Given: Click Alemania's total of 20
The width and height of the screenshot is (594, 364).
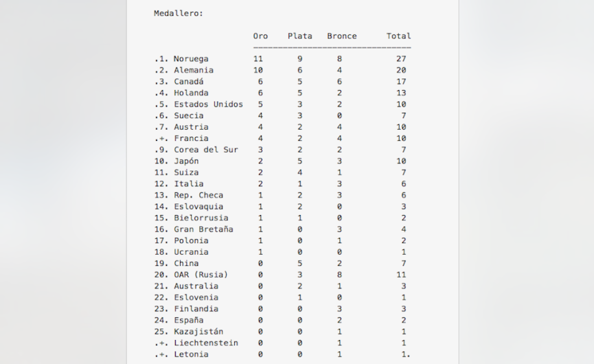Looking at the screenshot, I should click(x=401, y=70).
